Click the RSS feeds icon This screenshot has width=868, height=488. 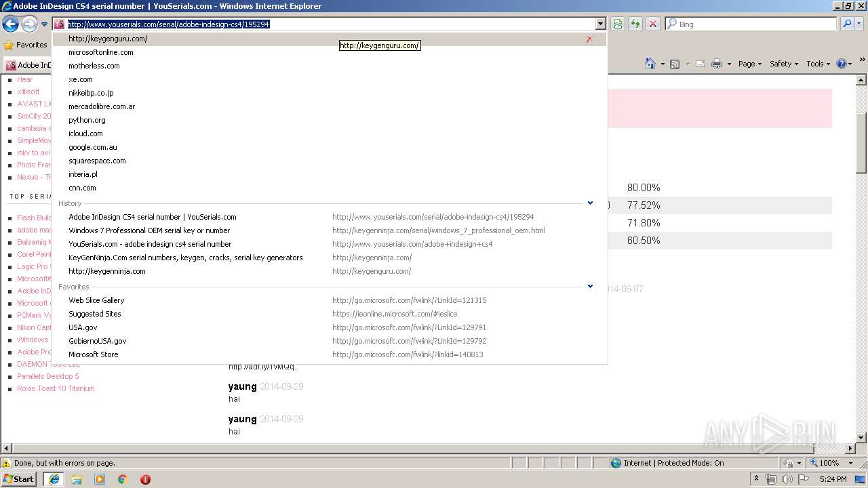pyautogui.click(x=675, y=64)
